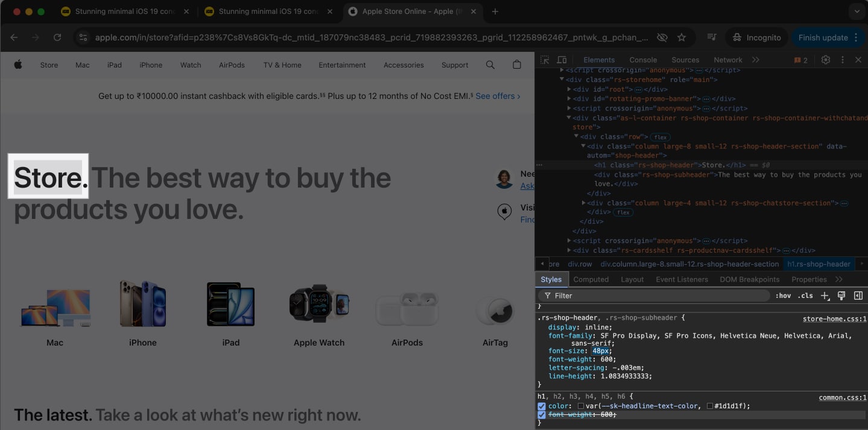Click the Apple logo in navigation
Image resolution: width=868 pixels, height=430 pixels.
pos(18,65)
